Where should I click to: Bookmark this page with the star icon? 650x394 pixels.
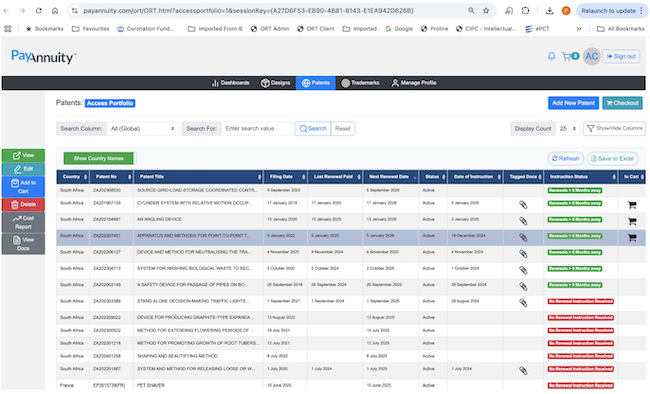tap(486, 11)
